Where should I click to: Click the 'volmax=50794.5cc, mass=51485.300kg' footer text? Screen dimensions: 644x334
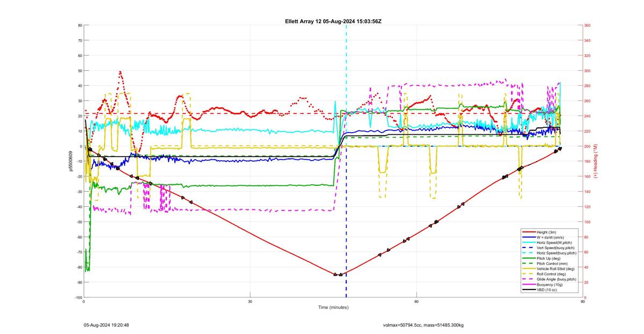point(423,325)
